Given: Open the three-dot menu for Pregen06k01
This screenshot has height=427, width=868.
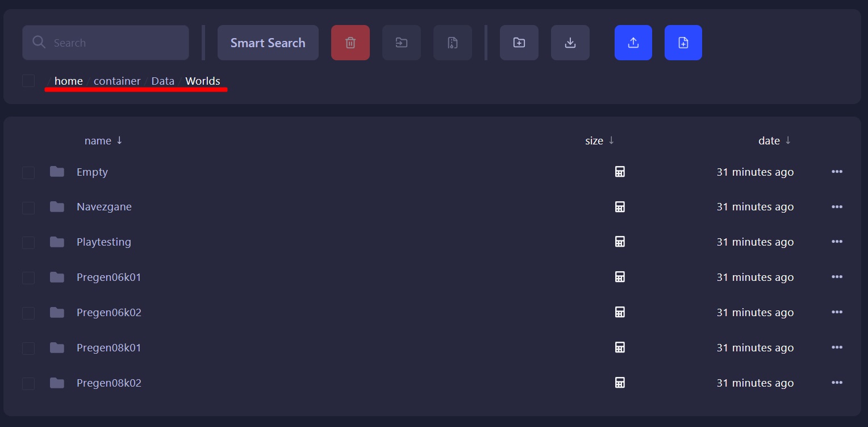Looking at the screenshot, I should [837, 277].
